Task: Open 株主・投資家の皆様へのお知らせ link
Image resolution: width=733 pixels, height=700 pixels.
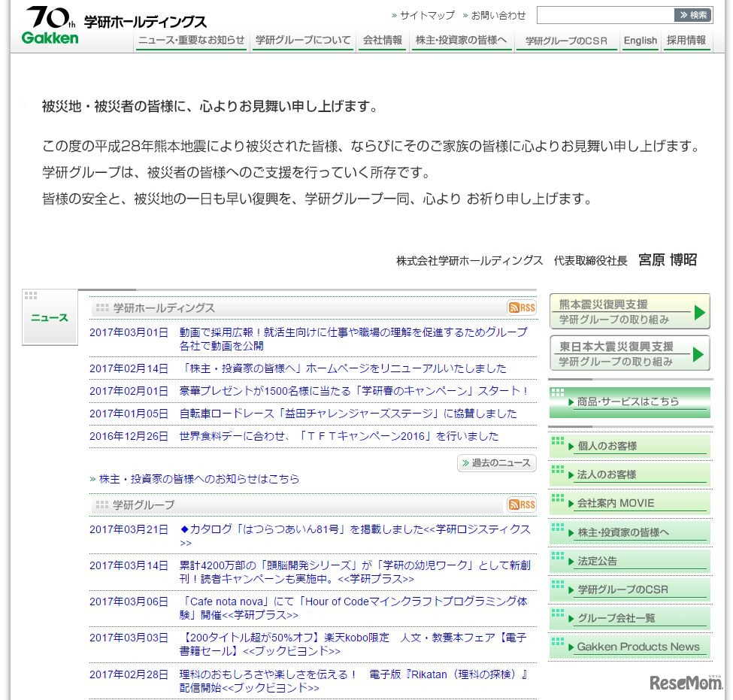Action: 193,479
